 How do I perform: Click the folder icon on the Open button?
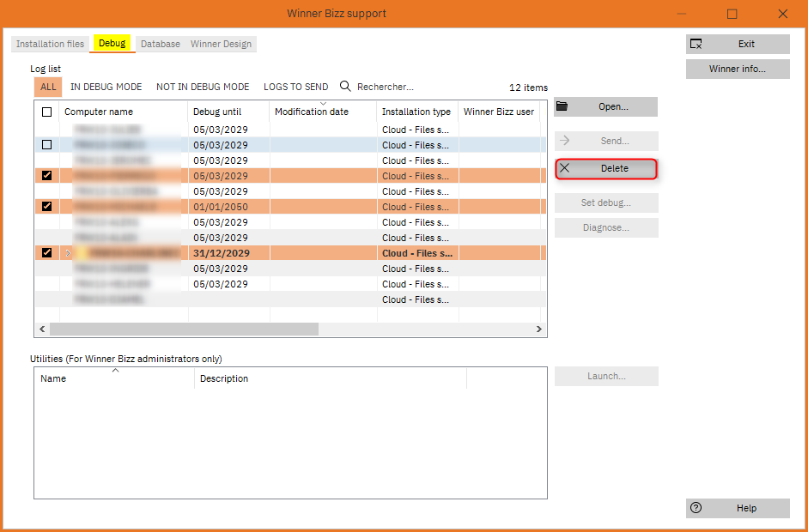click(x=562, y=106)
